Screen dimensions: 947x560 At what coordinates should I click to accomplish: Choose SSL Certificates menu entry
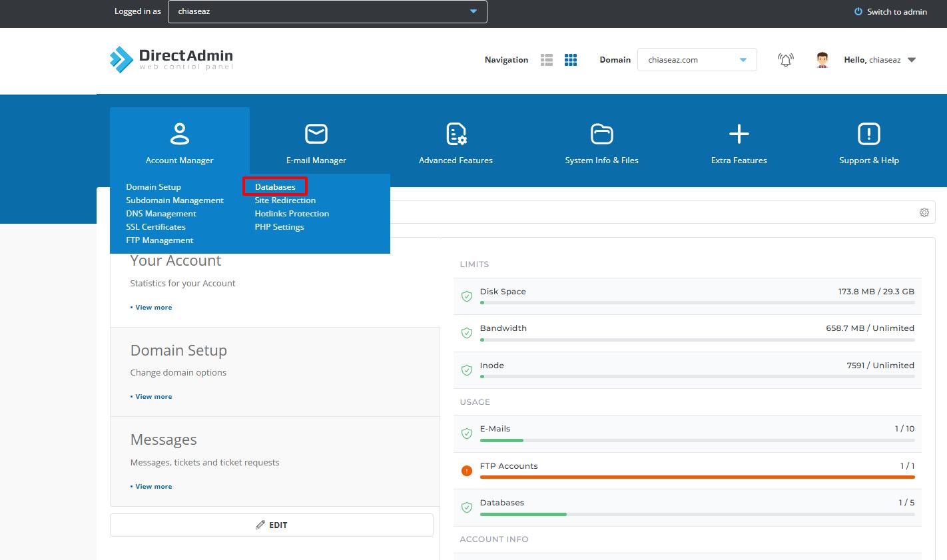point(156,227)
